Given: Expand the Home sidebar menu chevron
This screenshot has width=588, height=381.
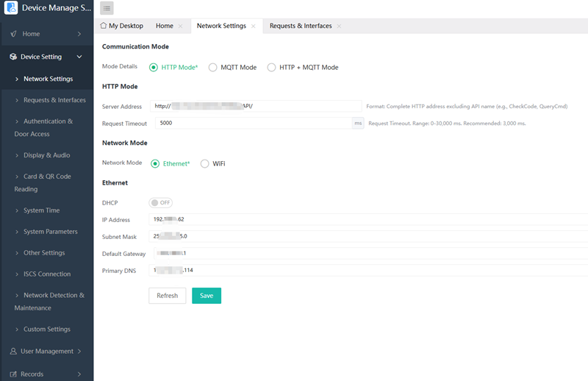Looking at the screenshot, I should (x=79, y=34).
